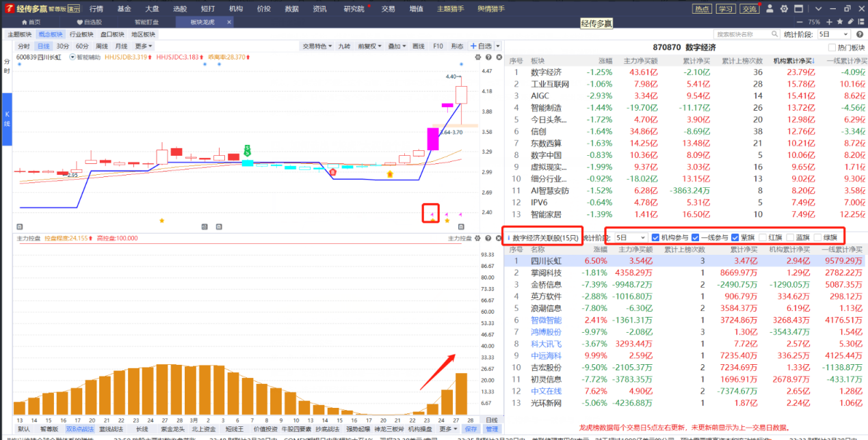868x440 pixels.
Task: Open the bottom strategy 更多 dropdown
Action: click(448, 428)
